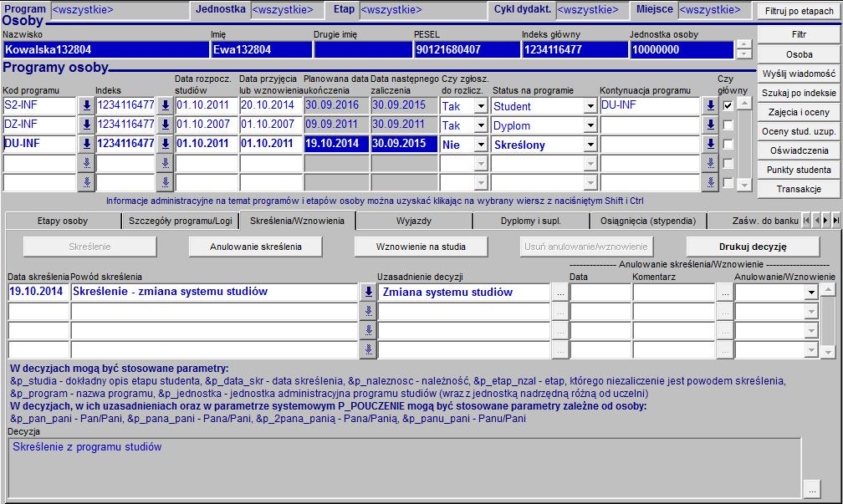The width and height of the screenshot is (843, 504).
Task: Open the 'Student' status dropdown
Action: point(590,106)
